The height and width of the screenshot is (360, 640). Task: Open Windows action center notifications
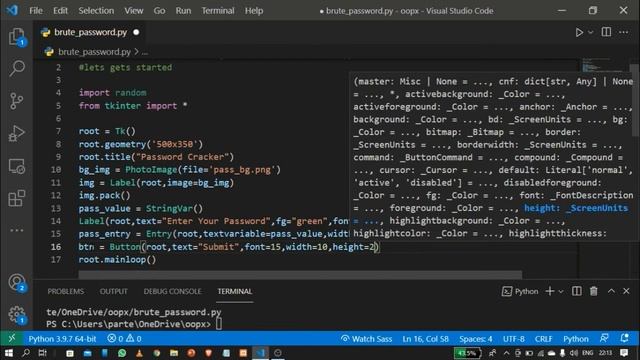[624, 353]
